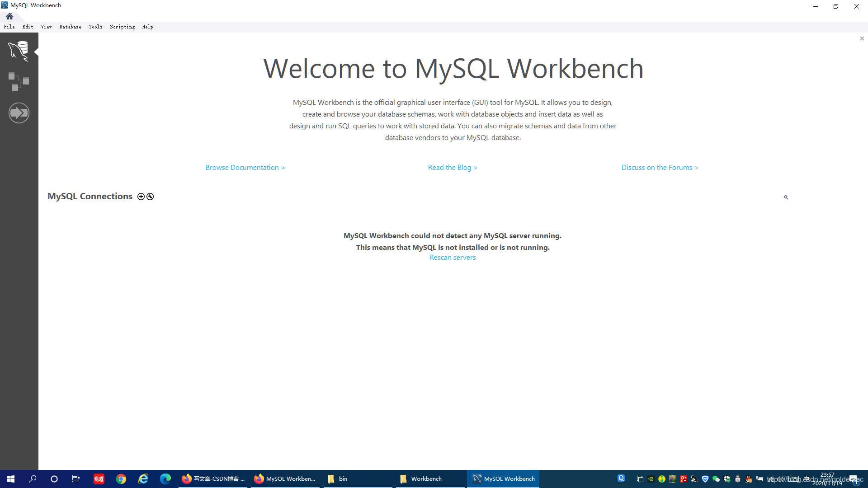Click the MySQL Workbench home icon
868x488 pixels.
pyautogui.click(x=9, y=15)
